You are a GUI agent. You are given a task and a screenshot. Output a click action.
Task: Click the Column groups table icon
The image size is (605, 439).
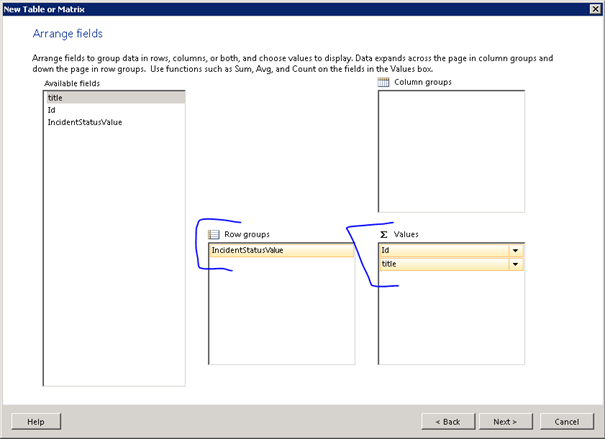pos(383,82)
